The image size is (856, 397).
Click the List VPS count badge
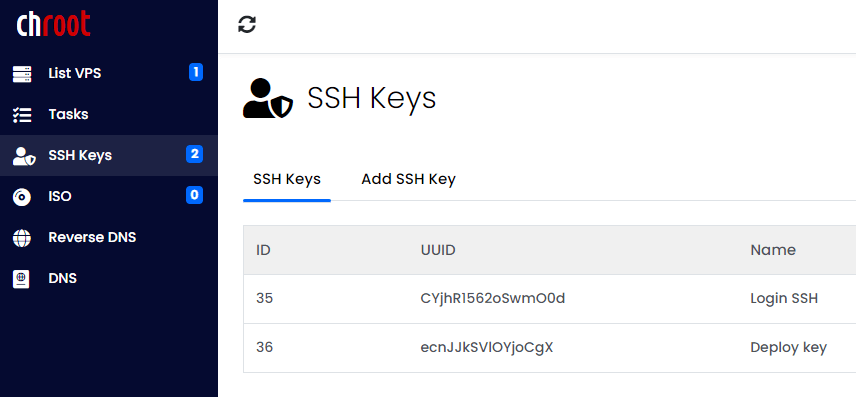[x=196, y=72]
